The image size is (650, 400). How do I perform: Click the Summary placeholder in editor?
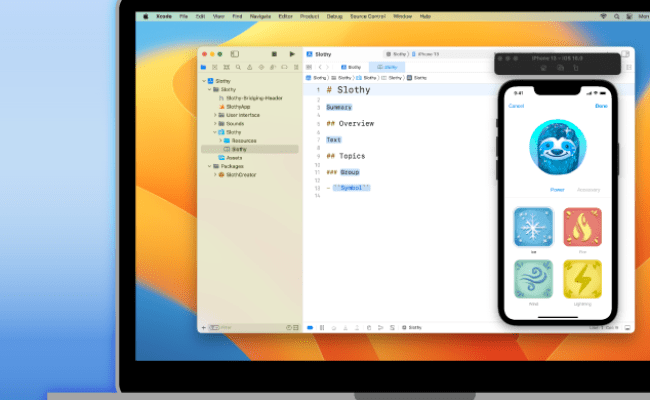[x=339, y=107]
